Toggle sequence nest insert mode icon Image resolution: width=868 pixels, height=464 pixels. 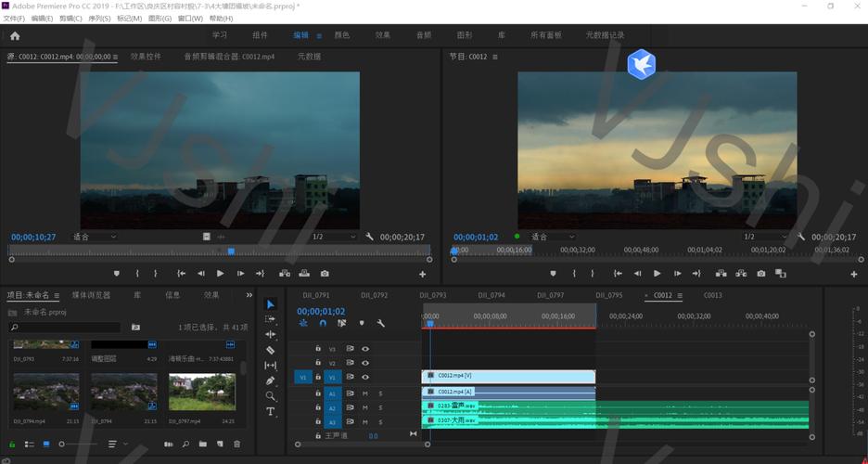[303, 323]
